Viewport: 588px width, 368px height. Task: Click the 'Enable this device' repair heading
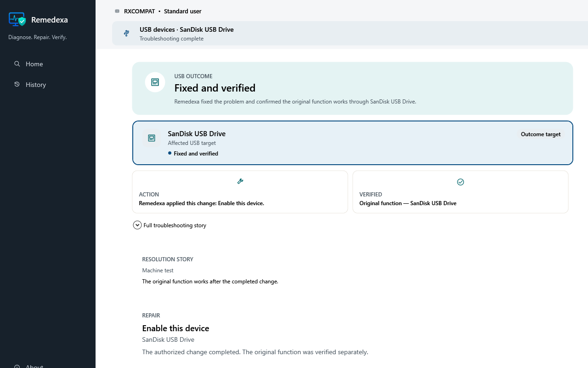click(x=175, y=328)
